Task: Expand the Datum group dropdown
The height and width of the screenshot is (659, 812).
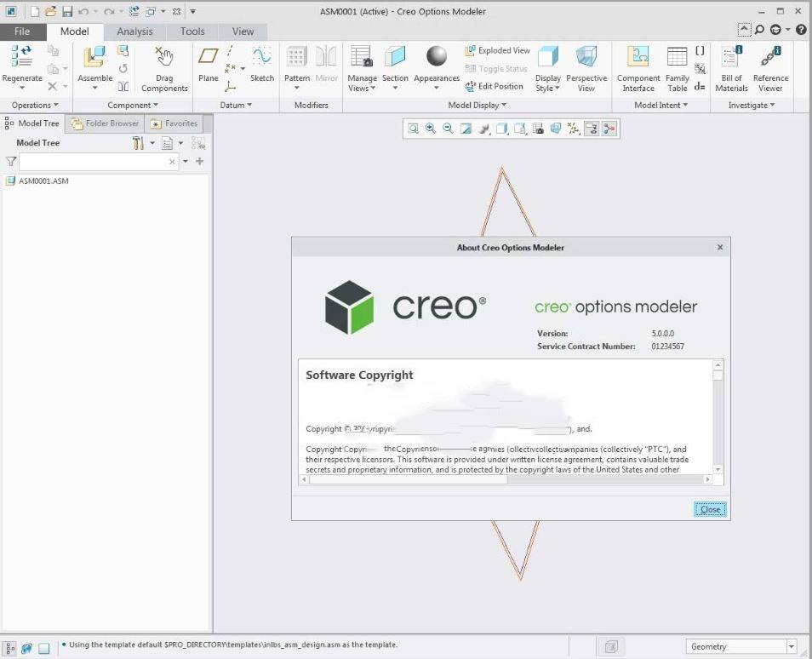Action: 236,106
